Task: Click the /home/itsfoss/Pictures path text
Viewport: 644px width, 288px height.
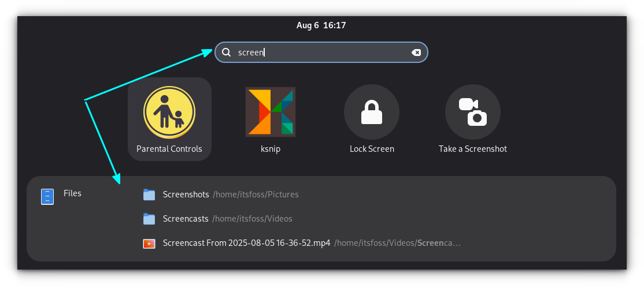Action: point(256,195)
